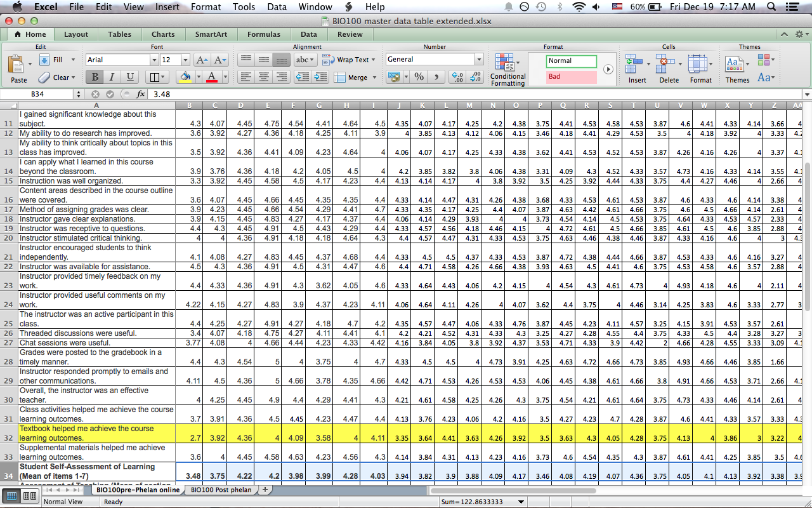Image resolution: width=812 pixels, height=508 pixels.
Task: Click the Wrap Text button
Action: tap(346, 60)
